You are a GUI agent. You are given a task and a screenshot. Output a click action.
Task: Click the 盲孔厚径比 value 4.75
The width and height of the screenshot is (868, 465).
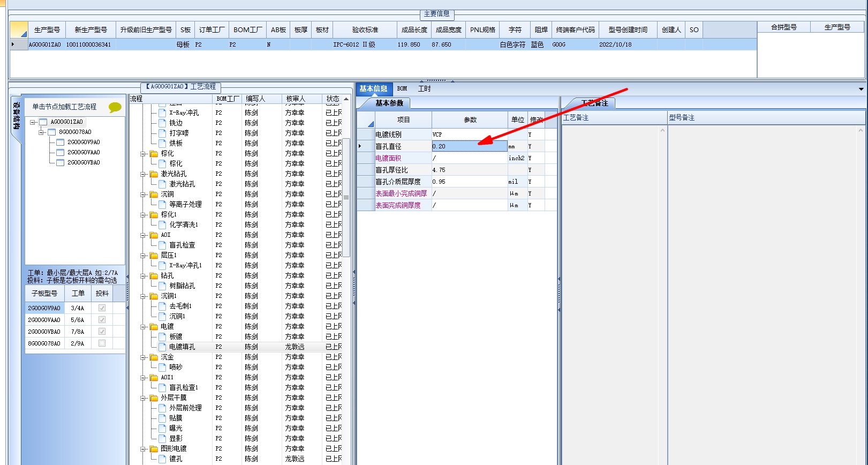[470, 170]
